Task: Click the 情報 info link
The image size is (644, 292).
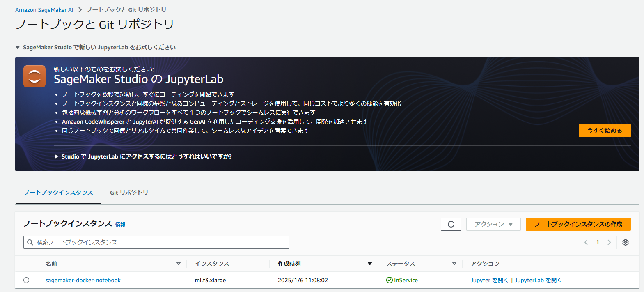Action: click(x=120, y=224)
